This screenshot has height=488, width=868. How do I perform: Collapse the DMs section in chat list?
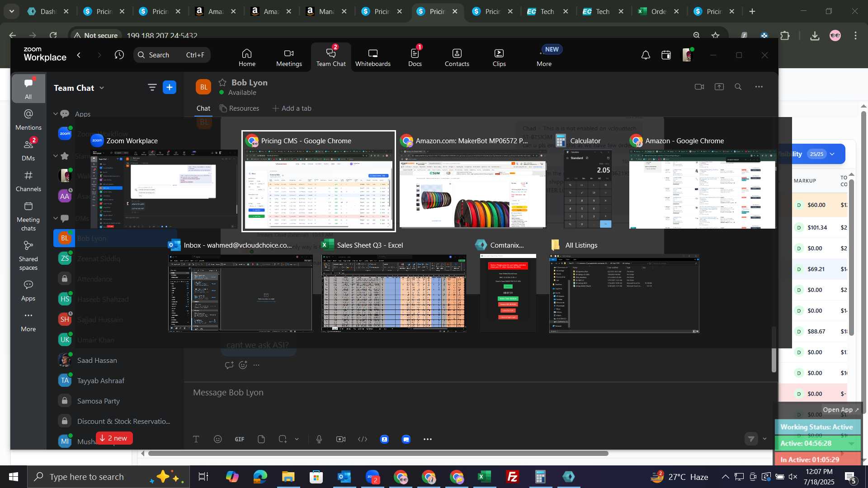pos(56,218)
